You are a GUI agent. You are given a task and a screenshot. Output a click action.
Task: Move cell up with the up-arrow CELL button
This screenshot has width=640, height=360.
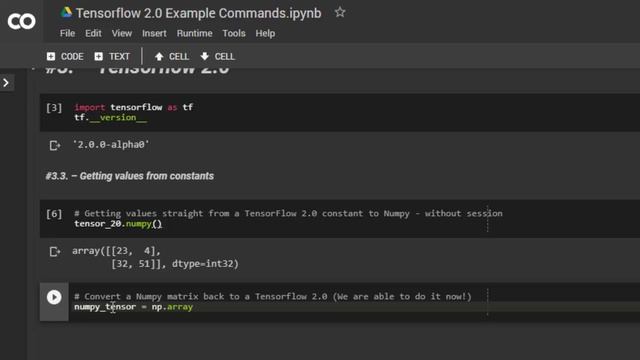tap(171, 56)
